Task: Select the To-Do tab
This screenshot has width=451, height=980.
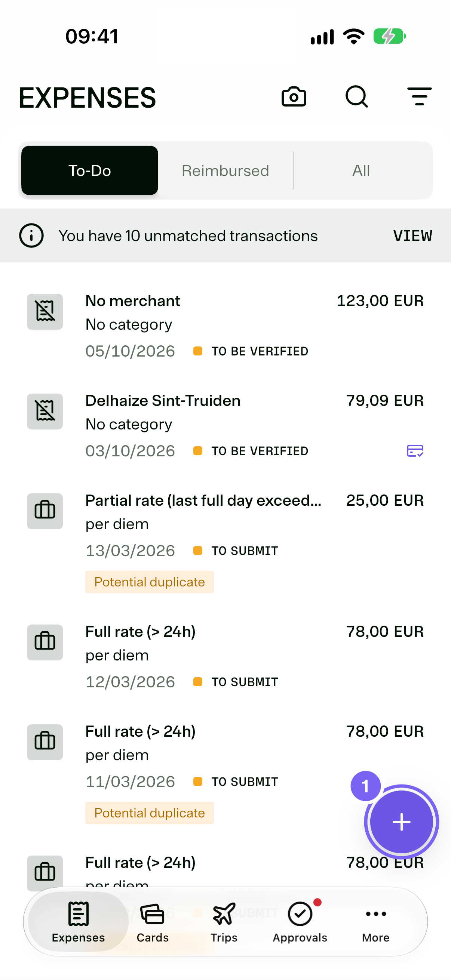Action: point(89,170)
